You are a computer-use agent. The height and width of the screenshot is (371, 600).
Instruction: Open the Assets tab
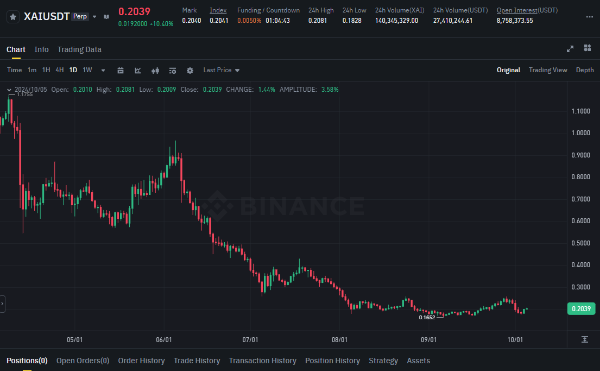pyautogui.click(x=418, y=361)
